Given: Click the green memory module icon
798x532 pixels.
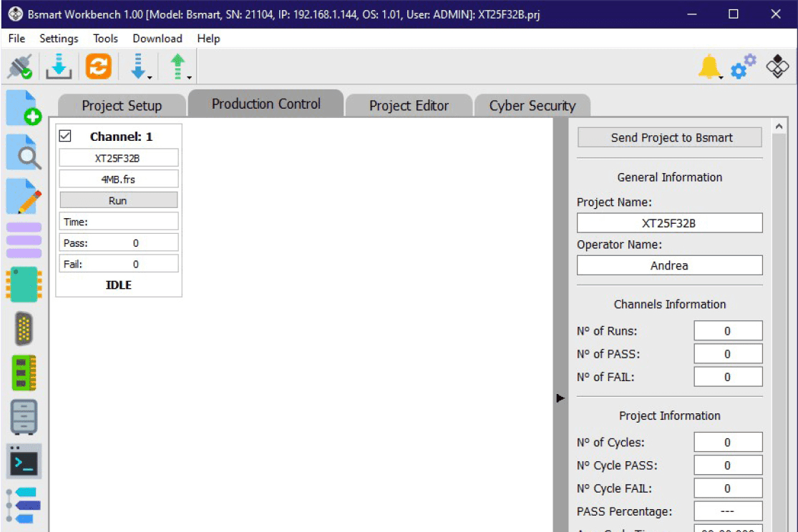Looking at the screenshot, I should click(x=24, y=373).
